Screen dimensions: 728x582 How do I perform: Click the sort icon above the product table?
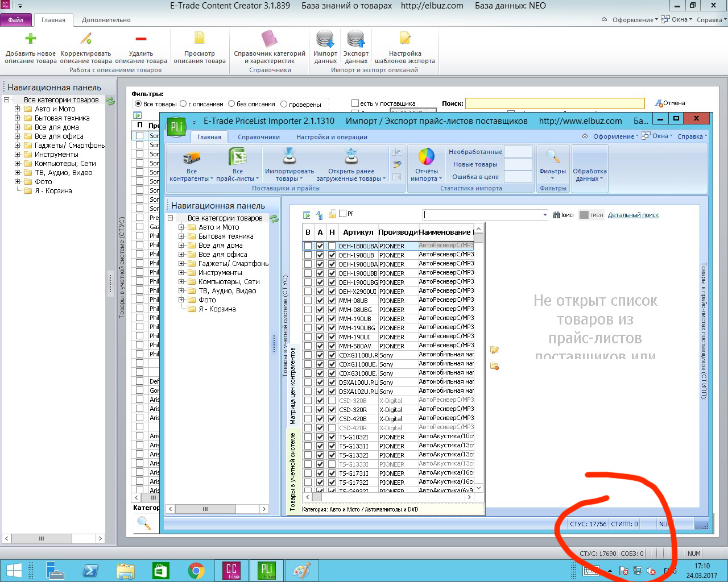point(320,215)
